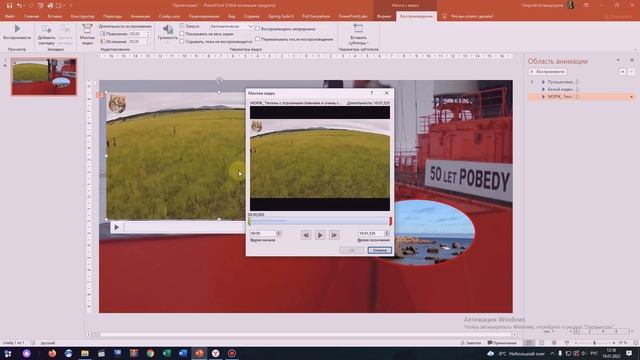Screen dimensions: 640x360
Task: Click play button under the slide video
Action: click(x=116, y=227)
